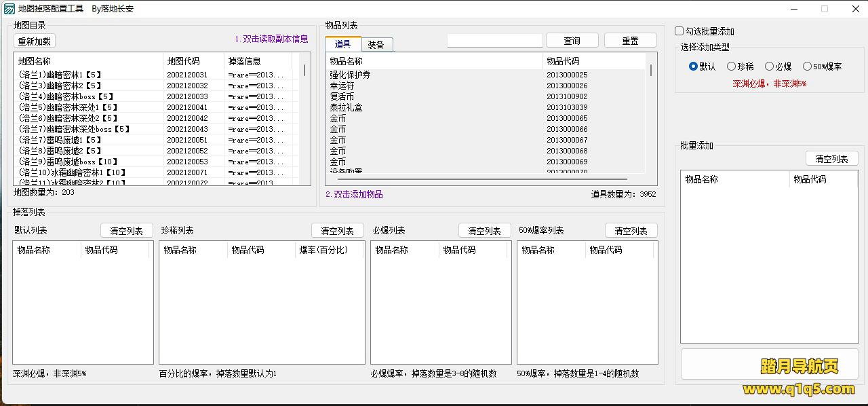Click the 查询 search button
The height and width of the screenshot is (406, 868).
[x=572, y=41]
